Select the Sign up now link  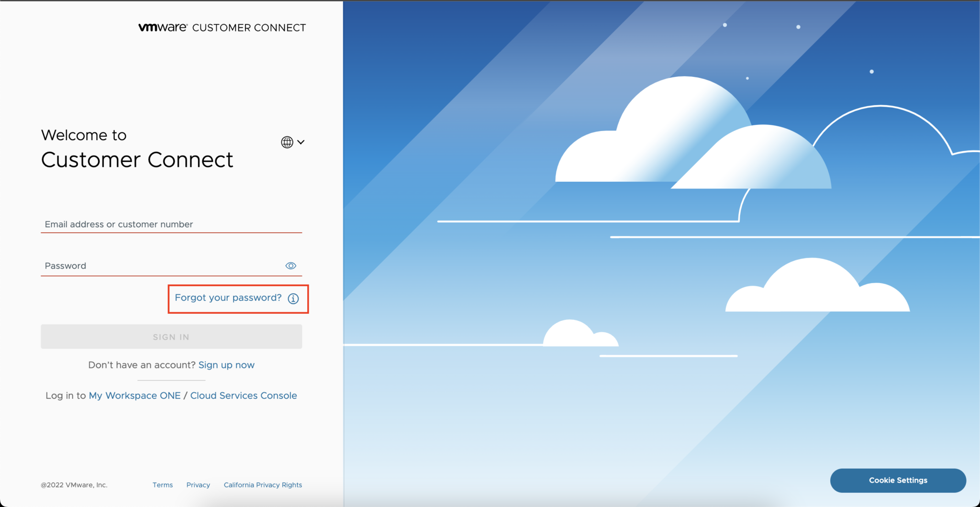[226, 364]
